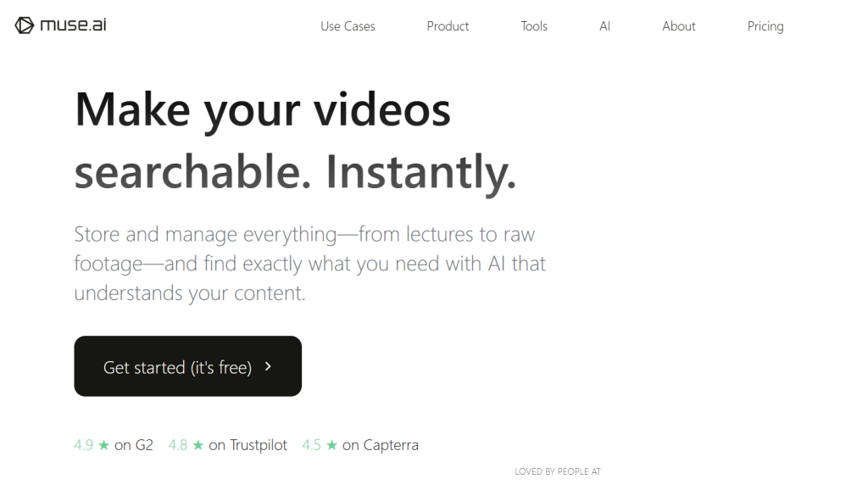Open the Product menu

[448, 26]
